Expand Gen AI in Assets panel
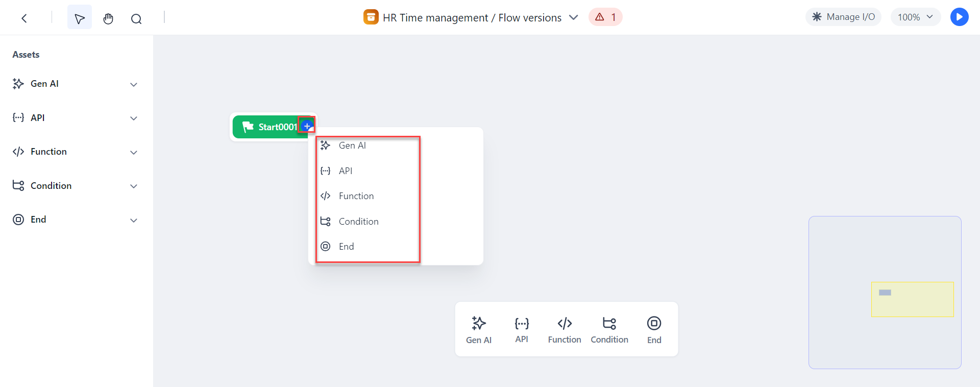980x387 pixels. 76,84
